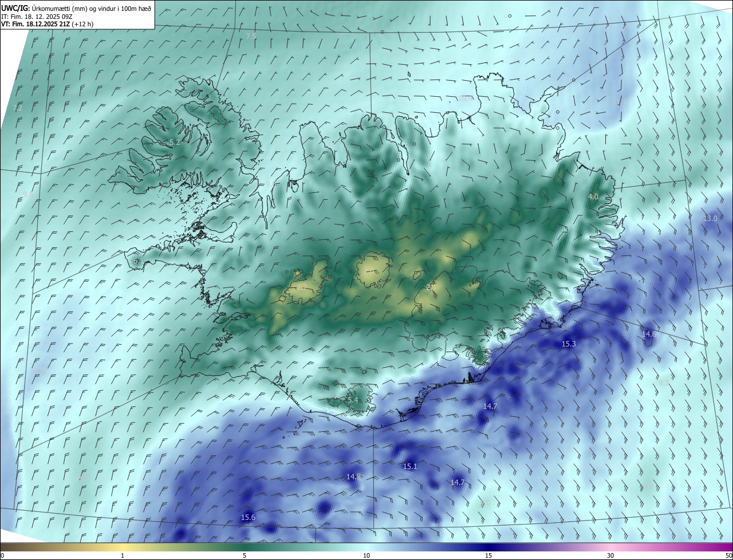Click the 7.2 value label on the map
This screenshot has width=733, height=560.
(17, 108)
